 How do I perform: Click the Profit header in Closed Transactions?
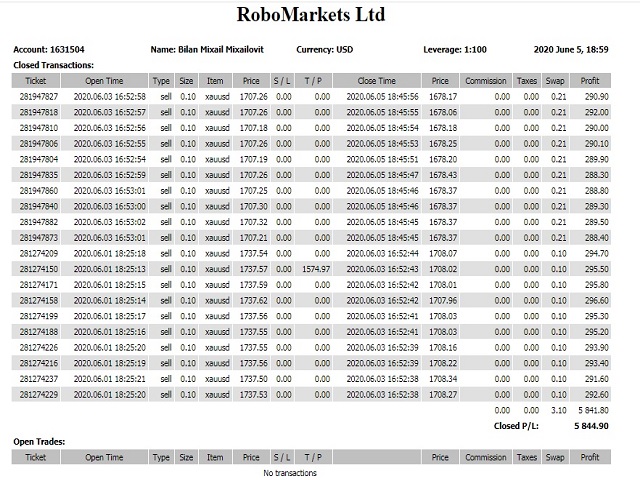pos(590,81)
